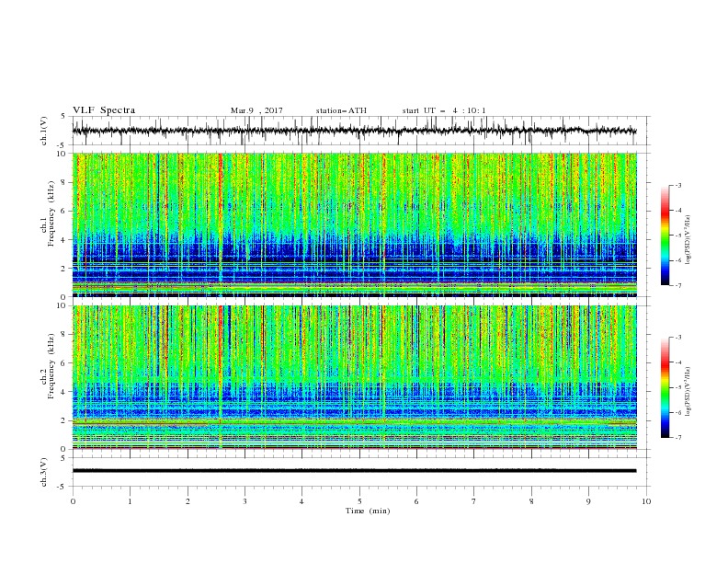Viewport: 728px width, 563px height.
Task: Click the time axis tick label "2"
Action: point(188,501)
